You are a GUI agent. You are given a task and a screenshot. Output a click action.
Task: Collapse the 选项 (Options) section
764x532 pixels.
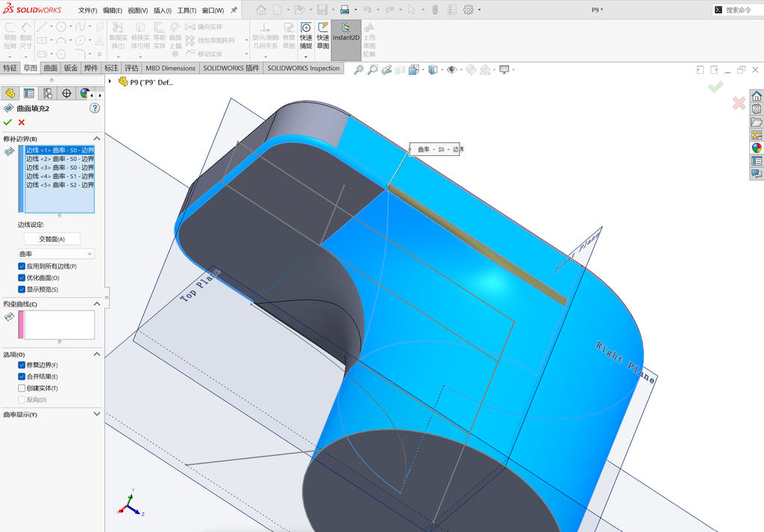pyautogui.click(x=96, y=354)
